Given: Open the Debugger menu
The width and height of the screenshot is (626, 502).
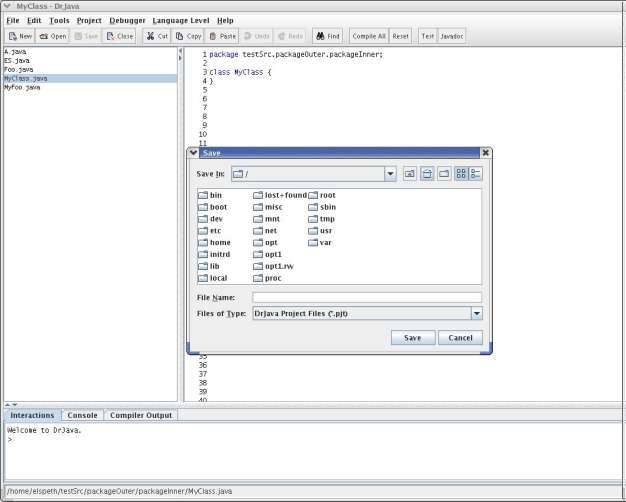Looking at the screenshot, I should coord(126,20).
